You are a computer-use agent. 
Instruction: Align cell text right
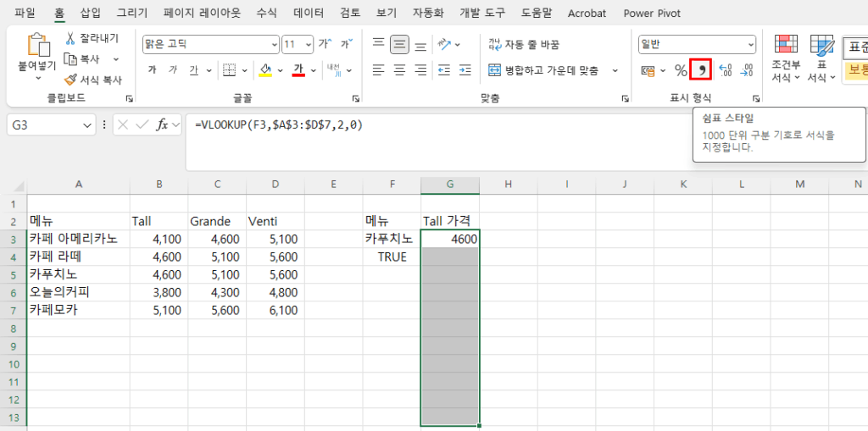pos(420,70)
